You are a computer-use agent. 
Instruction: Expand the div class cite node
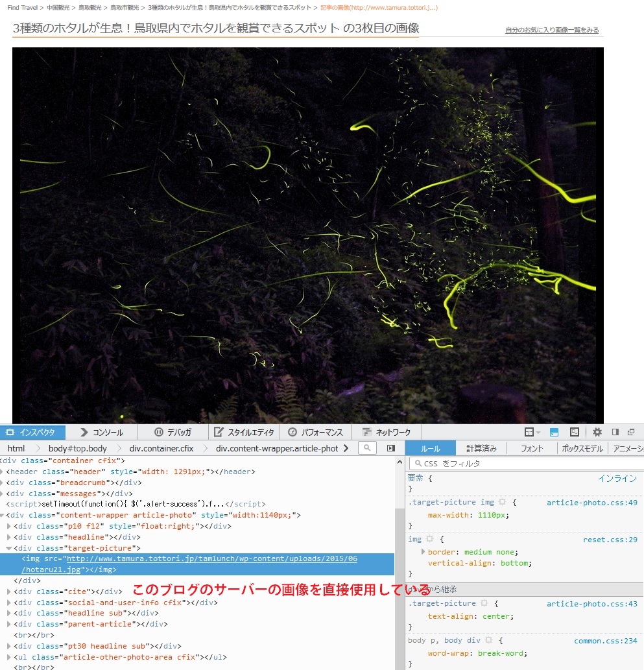tap(9, 592)
